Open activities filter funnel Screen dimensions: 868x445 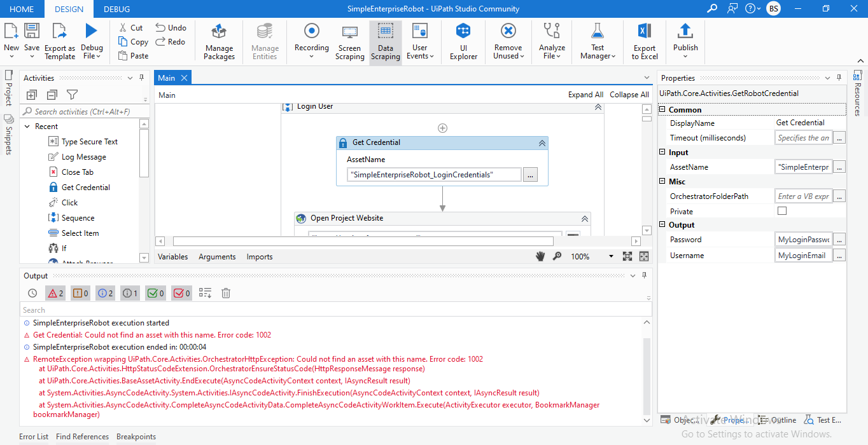click(x=73, y=95)
